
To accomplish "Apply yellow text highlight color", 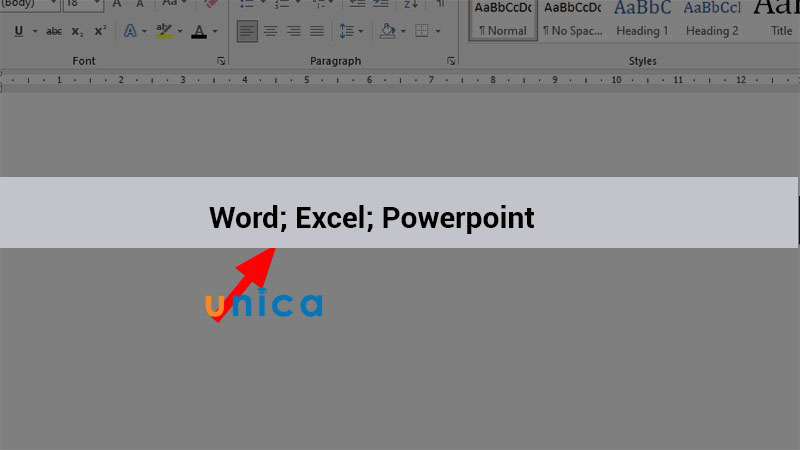I will click(x=164, y=31).
